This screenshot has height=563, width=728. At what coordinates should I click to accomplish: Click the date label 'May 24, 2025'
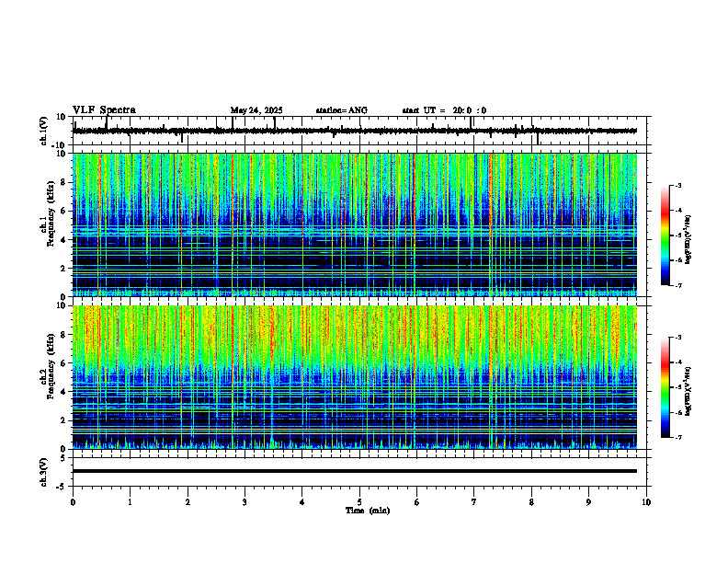(x=256, y=110)
